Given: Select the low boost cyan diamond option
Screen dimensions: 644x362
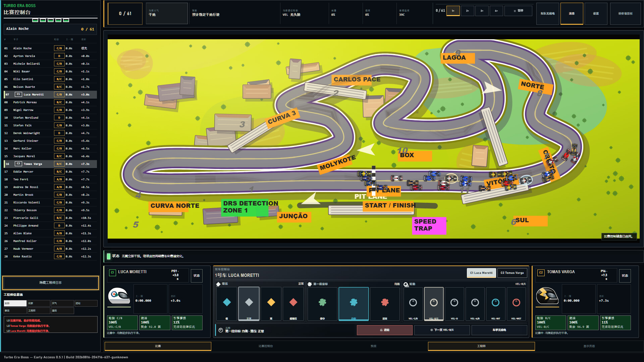Looking at the screenshot, I should [x=227, y=304].
